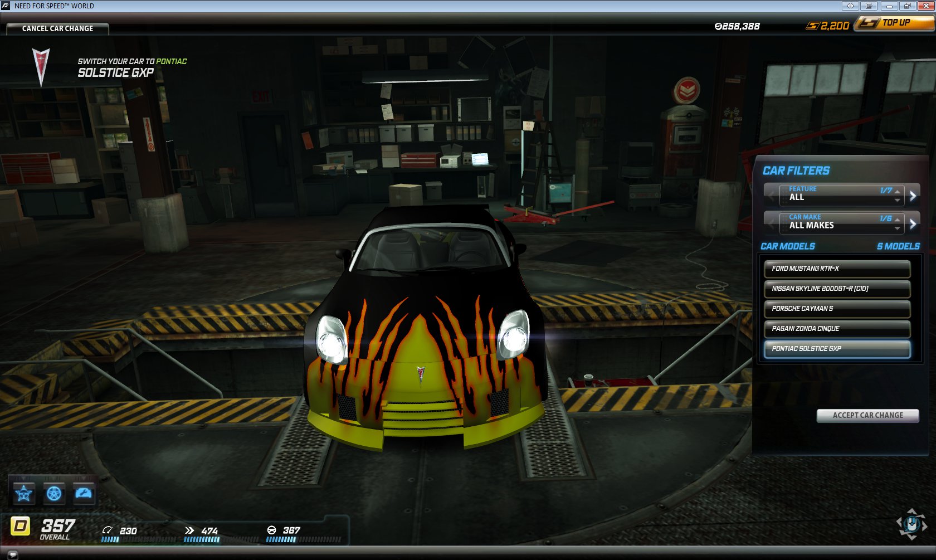Click the acceleration 474 stat bar
This screenshot has height=560, width=936.
(x=221, y=539)
